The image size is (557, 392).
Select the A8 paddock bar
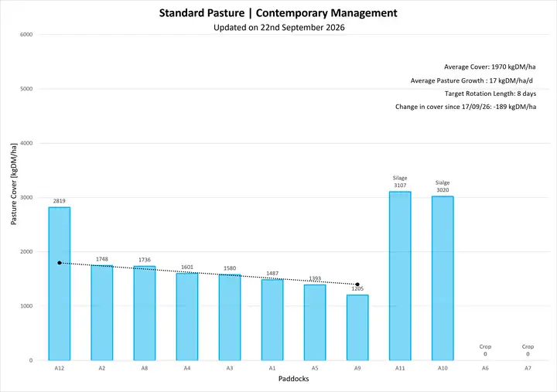tap(145, 313)
